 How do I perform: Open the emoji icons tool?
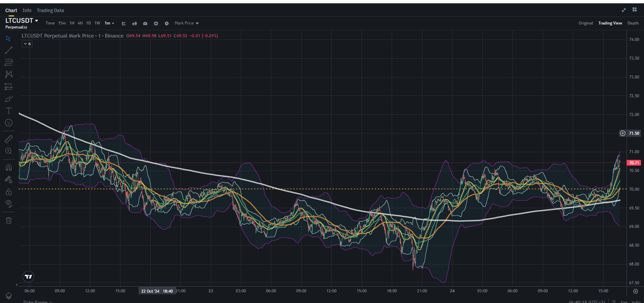tap(9, 123)
